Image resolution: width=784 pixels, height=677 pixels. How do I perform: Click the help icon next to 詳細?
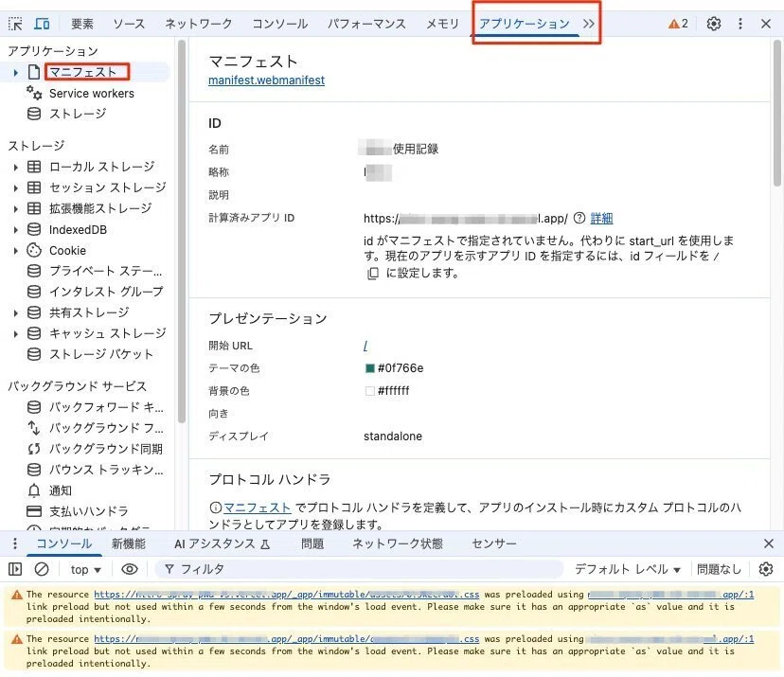pos(579,218)
